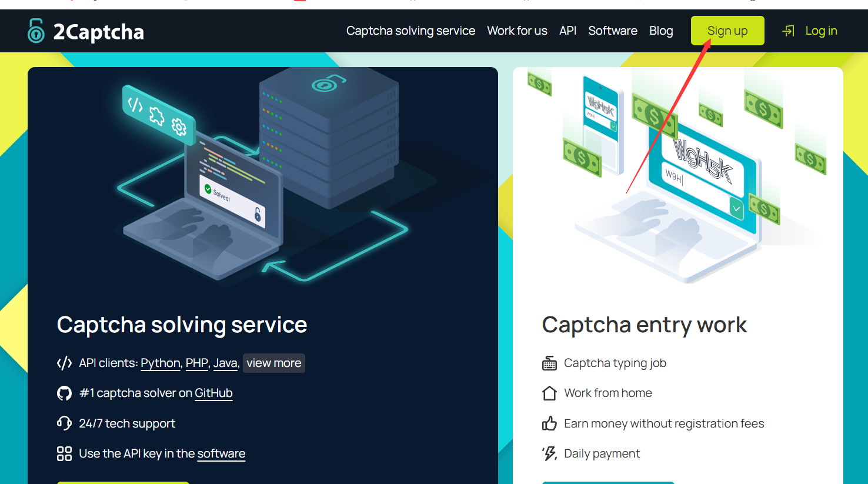Click the headset tech support icon
The image size is (868, 484).
pyautogui.click(x=64, y=423)
